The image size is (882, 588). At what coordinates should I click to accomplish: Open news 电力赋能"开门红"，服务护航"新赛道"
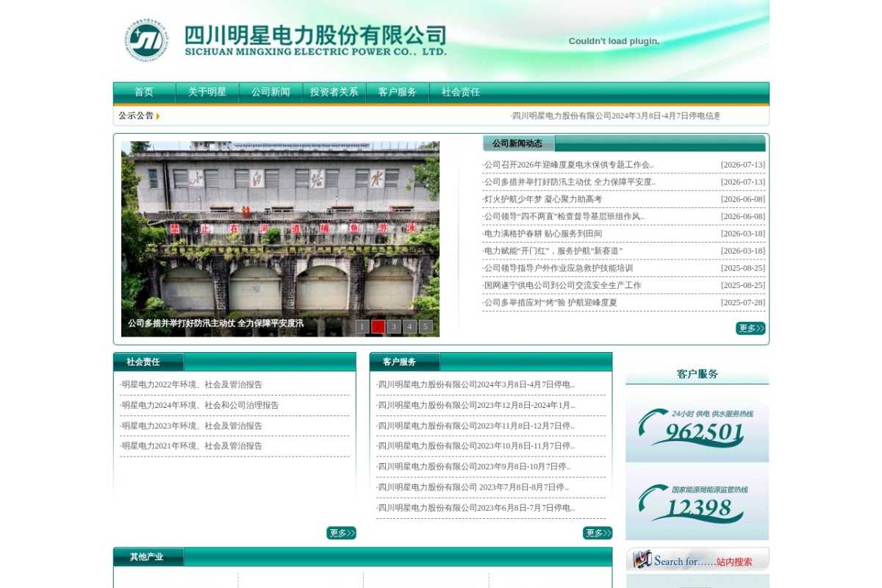click(x=553, y=251)
